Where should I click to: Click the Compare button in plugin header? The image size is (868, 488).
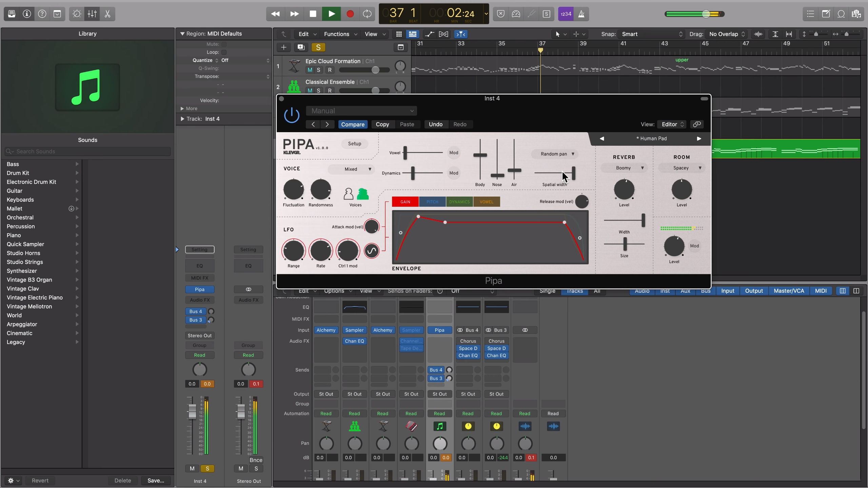pyautogui.click(x=353, y=124)
